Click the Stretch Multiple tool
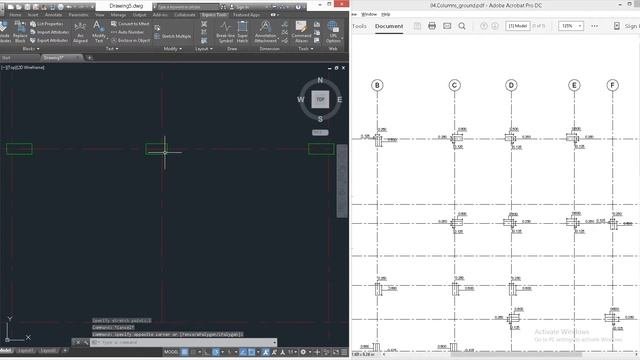This screenshot has height=360, width=640. click(173, 36)
